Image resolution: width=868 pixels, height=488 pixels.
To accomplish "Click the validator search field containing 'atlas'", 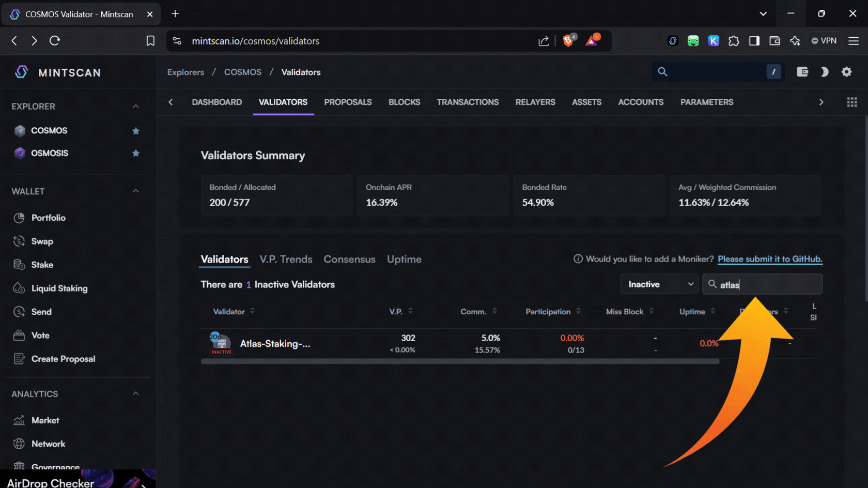I will [x=770, y=284].
